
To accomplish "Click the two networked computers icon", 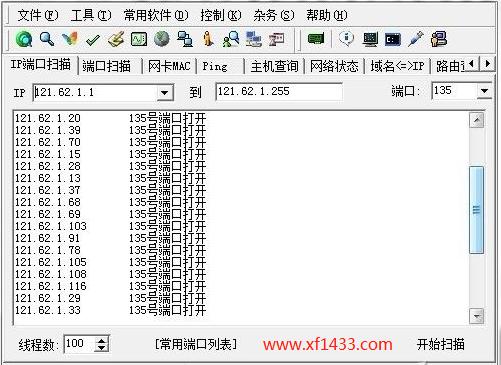I will point(185,39).
